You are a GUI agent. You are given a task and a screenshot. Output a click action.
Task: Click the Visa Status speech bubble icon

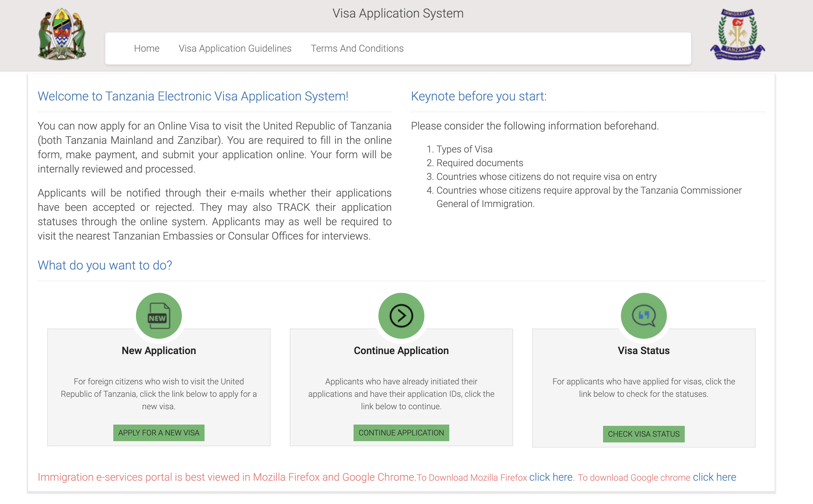click(x=643, y=316)
